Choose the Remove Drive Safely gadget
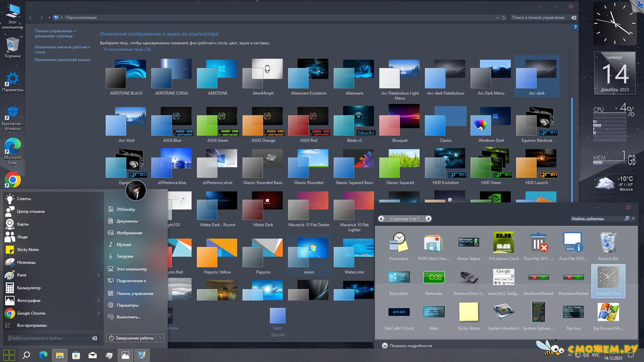Viewport: 644px width, 362px height. (469, 282)
